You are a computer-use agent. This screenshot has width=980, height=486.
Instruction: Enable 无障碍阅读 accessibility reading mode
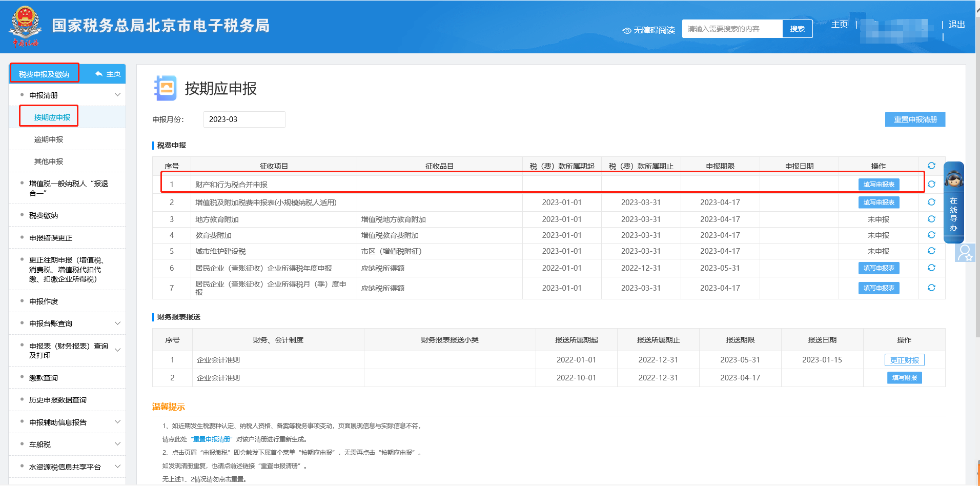pos(648,30)
